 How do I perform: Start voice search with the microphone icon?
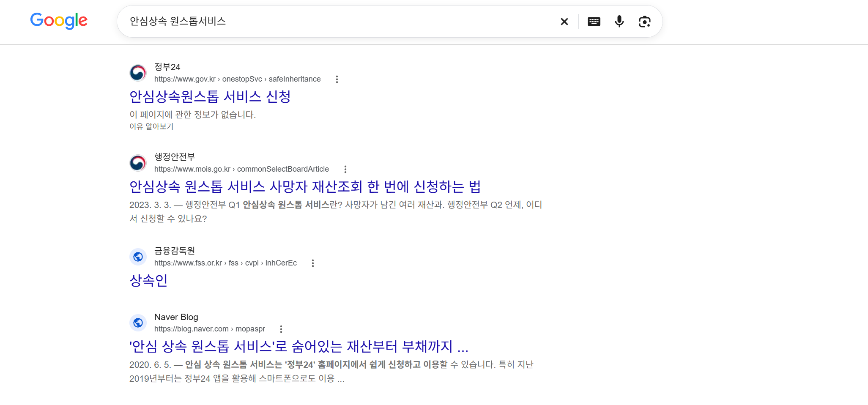pos(619,22)
